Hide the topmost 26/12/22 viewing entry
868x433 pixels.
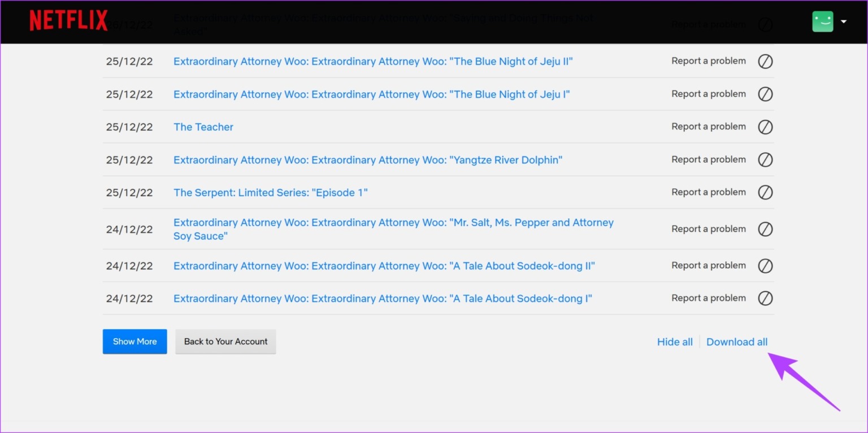tap(765, 24)
